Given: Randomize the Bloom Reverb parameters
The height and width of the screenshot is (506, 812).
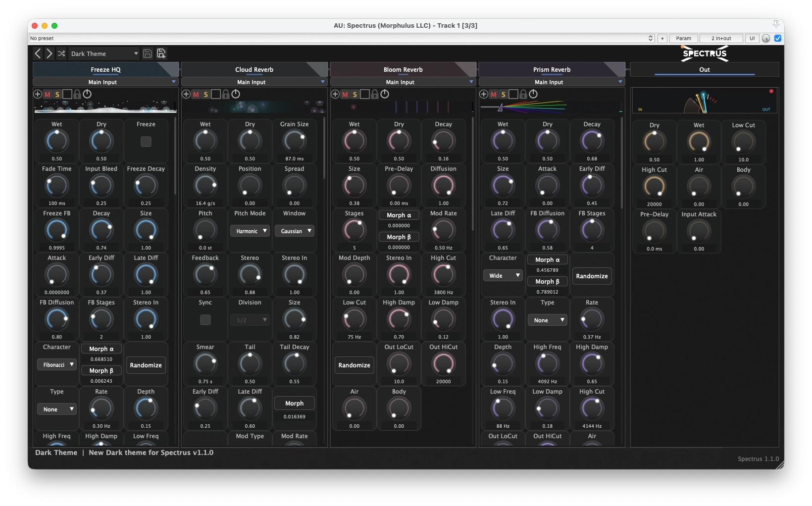Looking at the screenshot, I should click(354, 365).
